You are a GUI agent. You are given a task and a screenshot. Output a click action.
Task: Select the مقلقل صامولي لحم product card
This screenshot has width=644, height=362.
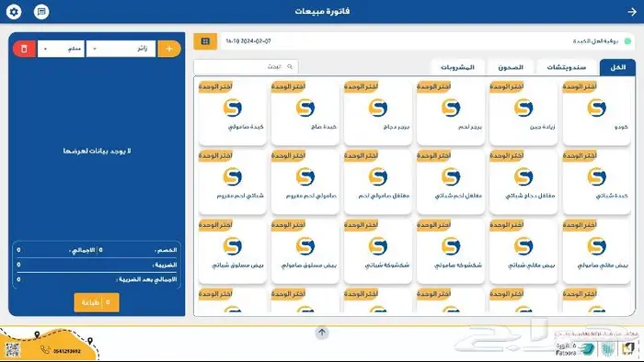click(378, 182)
